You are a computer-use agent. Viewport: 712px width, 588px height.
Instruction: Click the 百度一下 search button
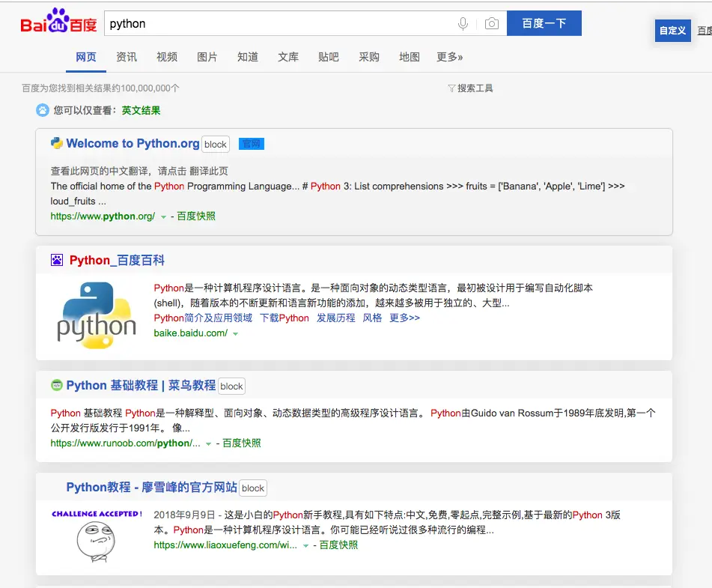click(544, 23)
